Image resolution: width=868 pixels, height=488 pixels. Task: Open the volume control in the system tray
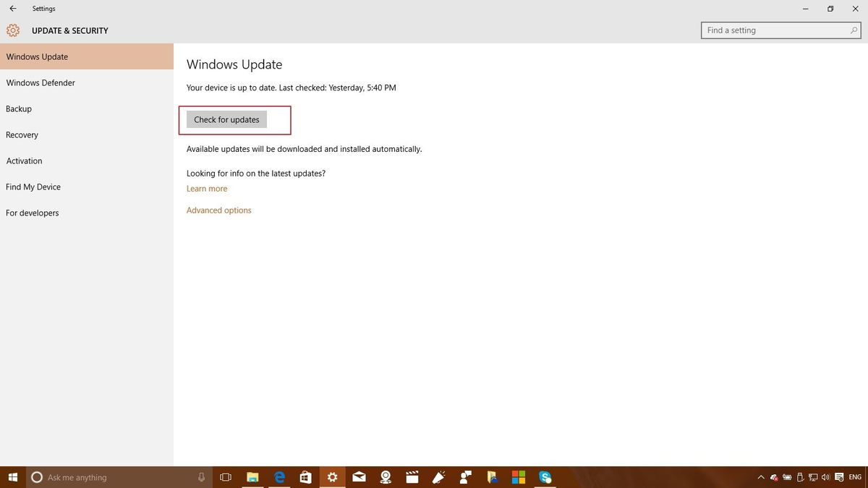(x=825, y=477)
